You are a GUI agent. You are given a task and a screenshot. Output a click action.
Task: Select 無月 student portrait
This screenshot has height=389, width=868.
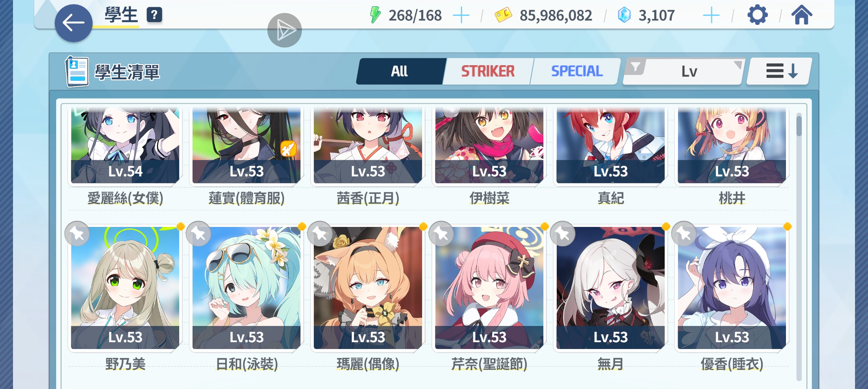(x=610, y=287)
